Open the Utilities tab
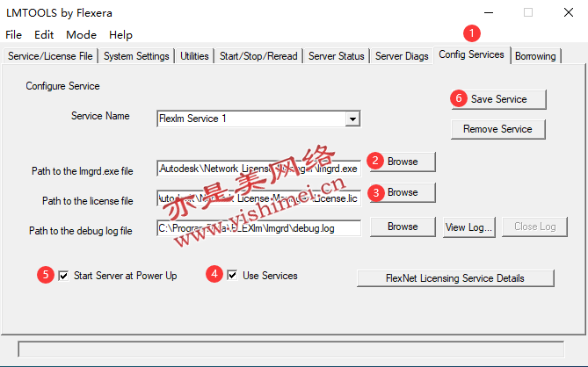 (x=194, y=56)
